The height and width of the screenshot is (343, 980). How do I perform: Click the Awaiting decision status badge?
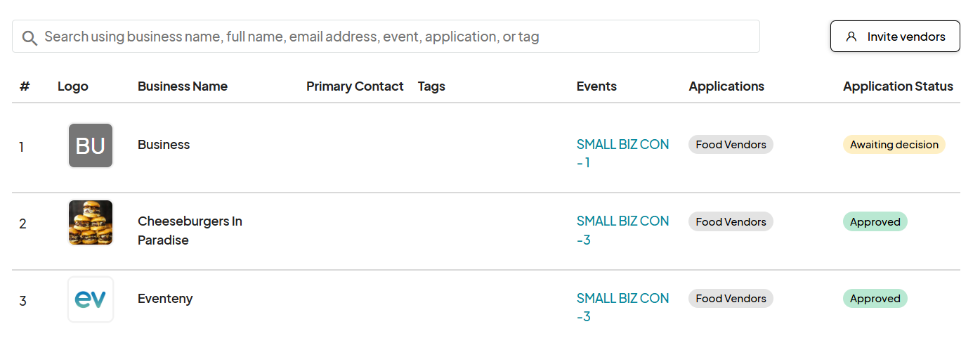coord(894,145)
